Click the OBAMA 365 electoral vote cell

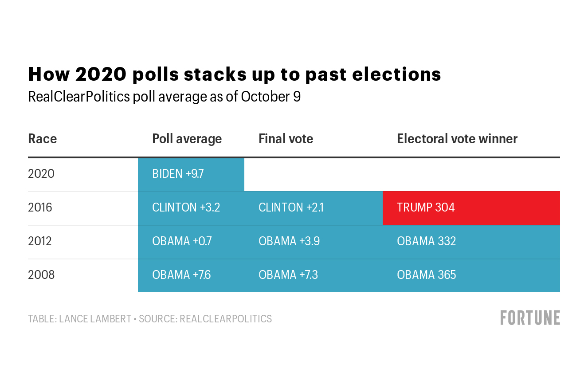471,275
